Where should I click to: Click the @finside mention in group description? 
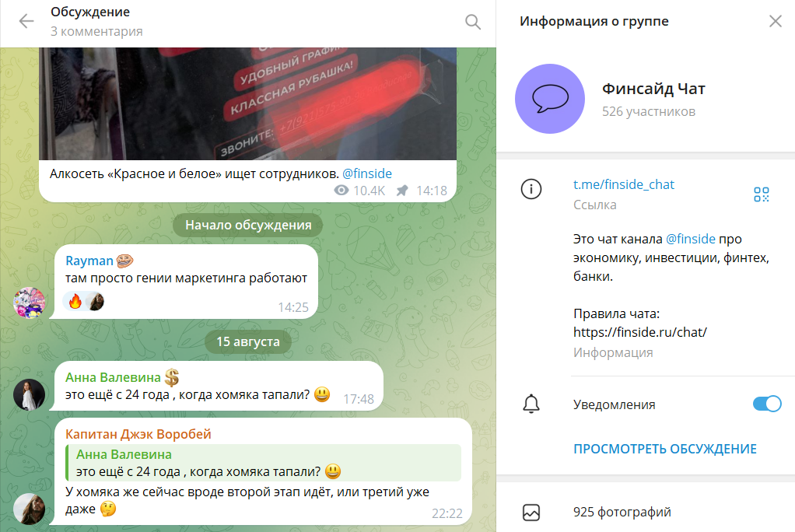[x=690, y=239]
